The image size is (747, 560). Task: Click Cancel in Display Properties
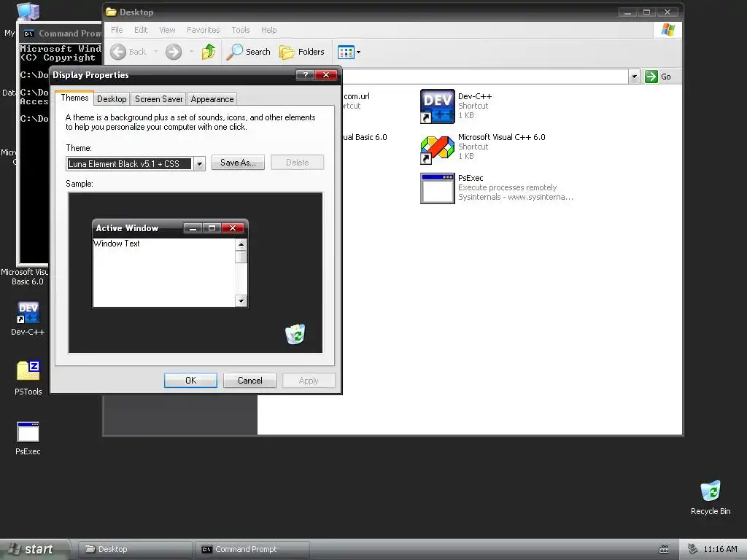(x=249, y=381)
